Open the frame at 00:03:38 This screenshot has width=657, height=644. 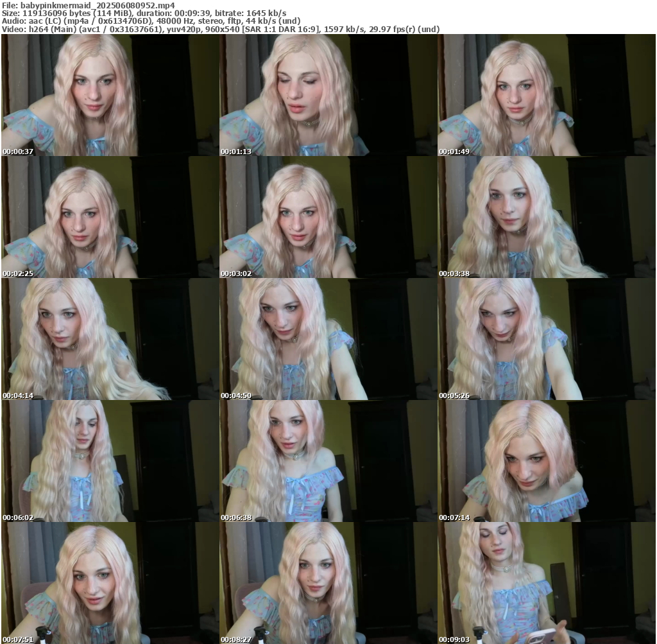[x=547, y=217]
